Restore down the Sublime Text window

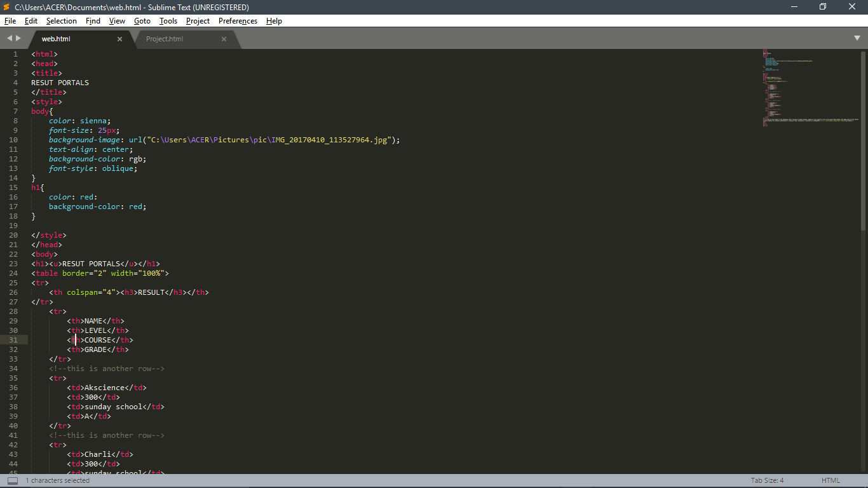coord(823,7)
